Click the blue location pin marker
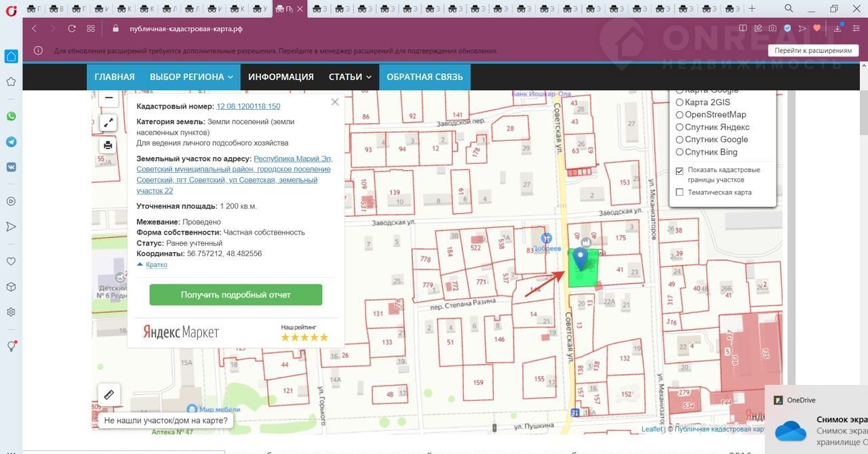 (580, 257)
